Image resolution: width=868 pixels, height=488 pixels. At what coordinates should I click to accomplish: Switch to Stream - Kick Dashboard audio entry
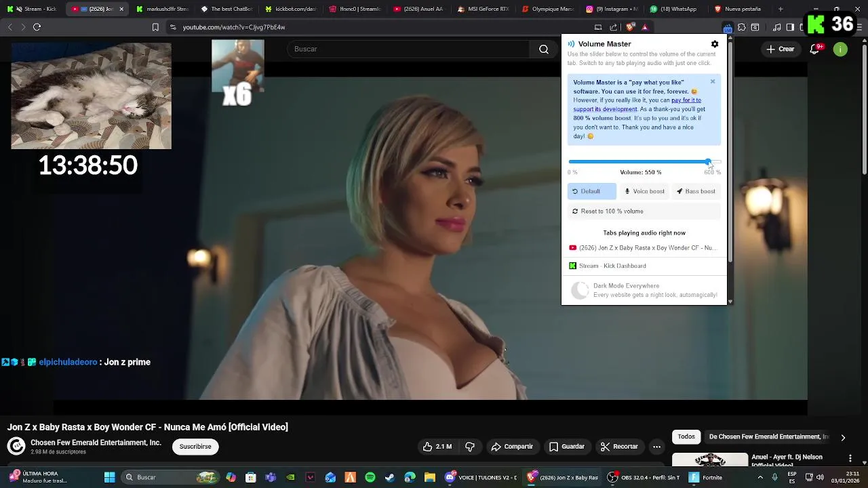[644, 266]
